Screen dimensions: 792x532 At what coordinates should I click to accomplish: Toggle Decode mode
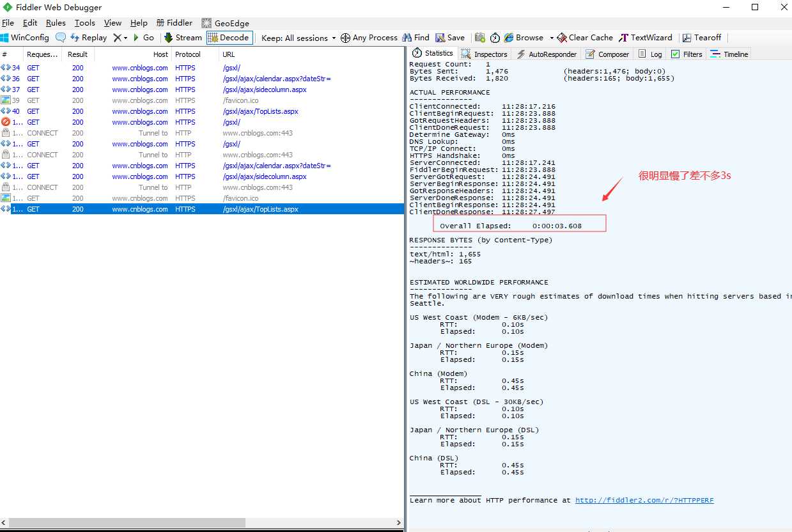click(x=229, y=38)
